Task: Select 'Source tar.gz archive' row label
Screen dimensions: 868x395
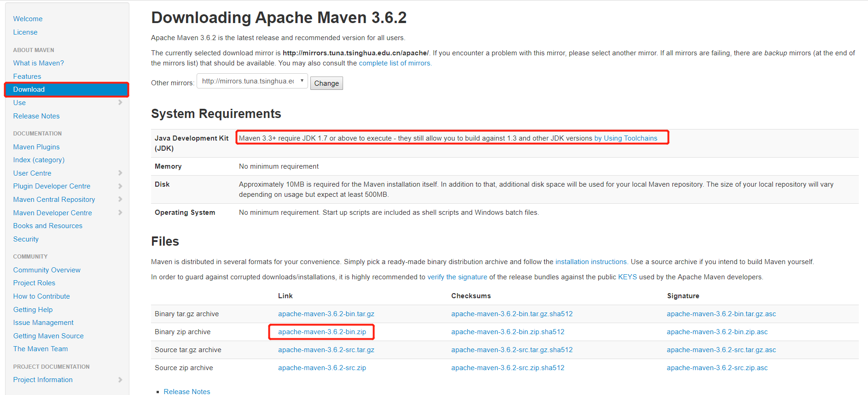Action: pyautogui.click(x=188, y=350)
